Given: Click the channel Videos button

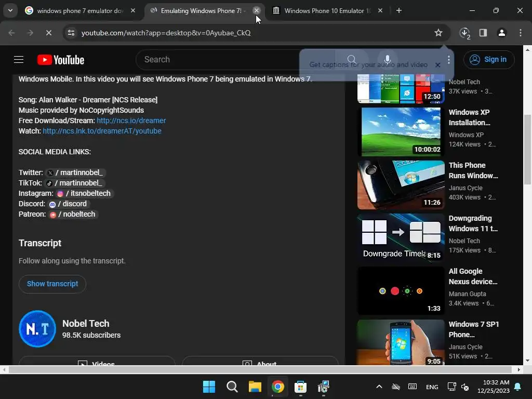Looking at the screenshot, I should pos(97,362).
